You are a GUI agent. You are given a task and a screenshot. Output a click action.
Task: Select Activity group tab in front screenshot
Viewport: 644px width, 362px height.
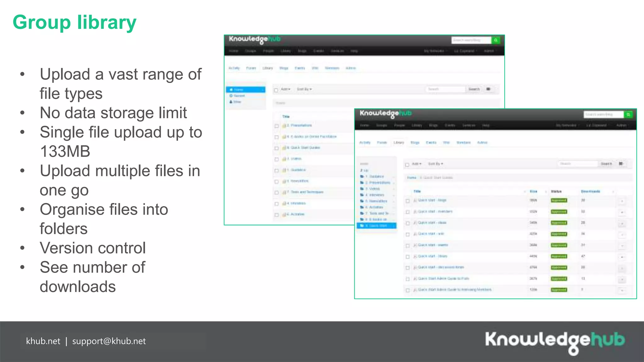pyautogui.click(x=365, y=143)
